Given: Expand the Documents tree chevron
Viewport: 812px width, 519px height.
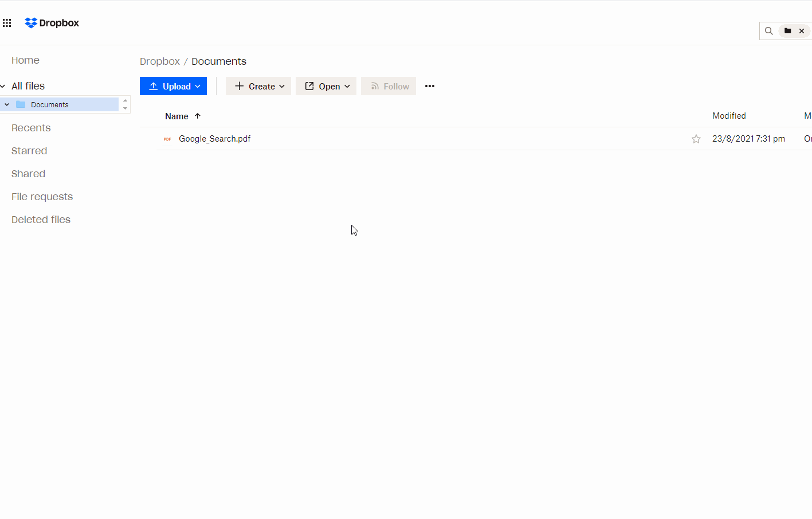Looking at the screenshot, I should (x=7, y=104).
